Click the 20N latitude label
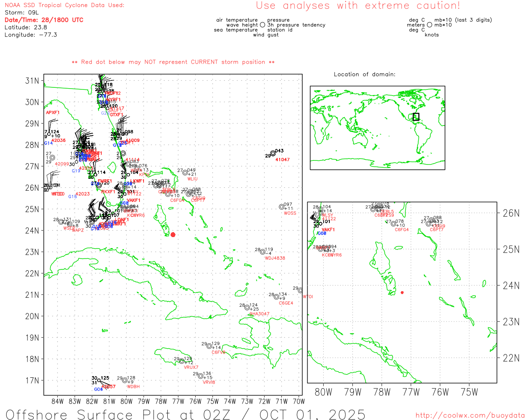This screenshot has height=420, width=525. [x=32, y=316]
